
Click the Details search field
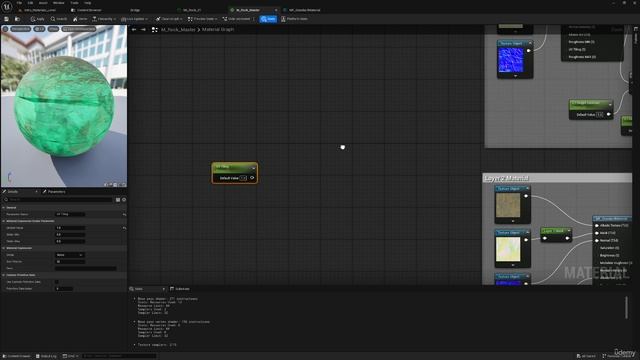[58, 200]
